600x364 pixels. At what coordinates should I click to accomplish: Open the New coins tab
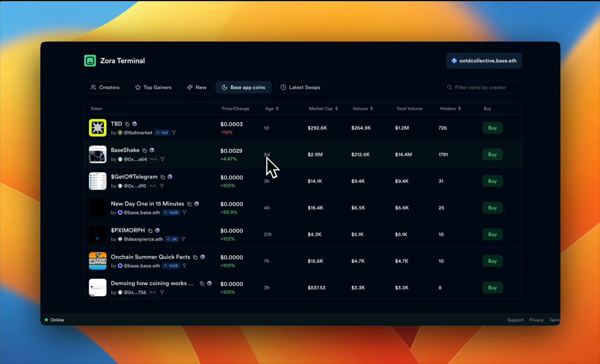point(196,87)
